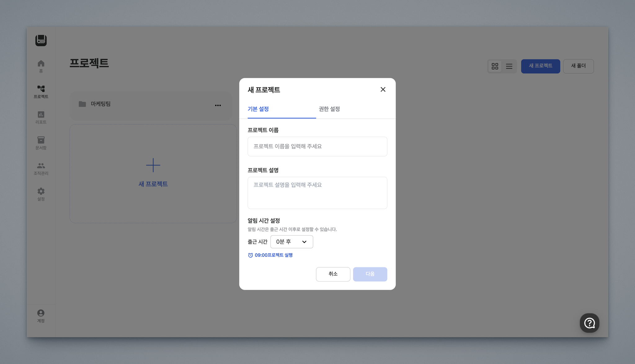Close the 새 프로젝트 dialog
Image resolution: width=635 pixels, height=364 pixels.
(x=383, y=90)
